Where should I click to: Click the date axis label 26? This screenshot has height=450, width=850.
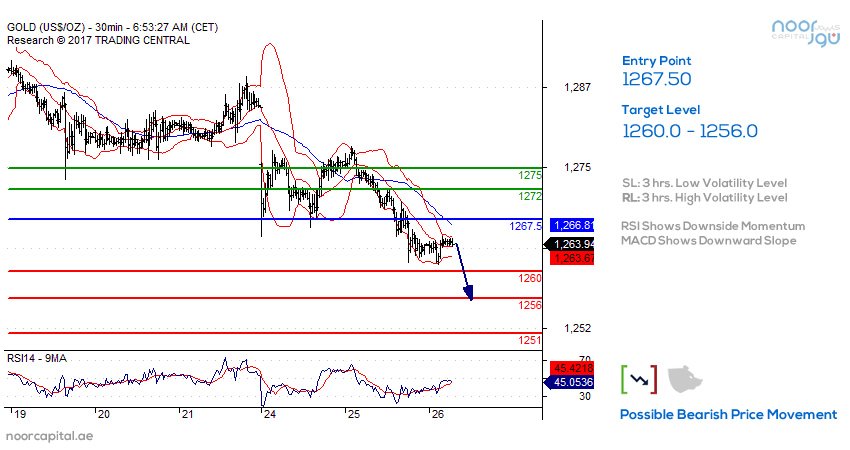437,415
